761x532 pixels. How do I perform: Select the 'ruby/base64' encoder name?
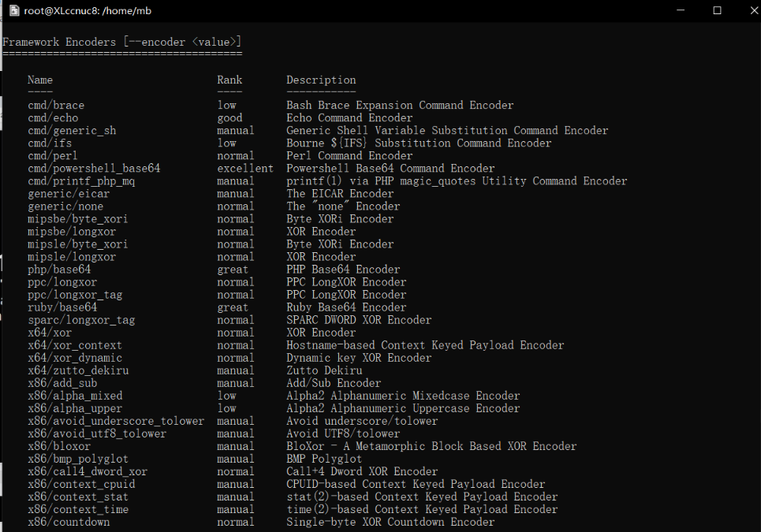(x=62, y=307)
